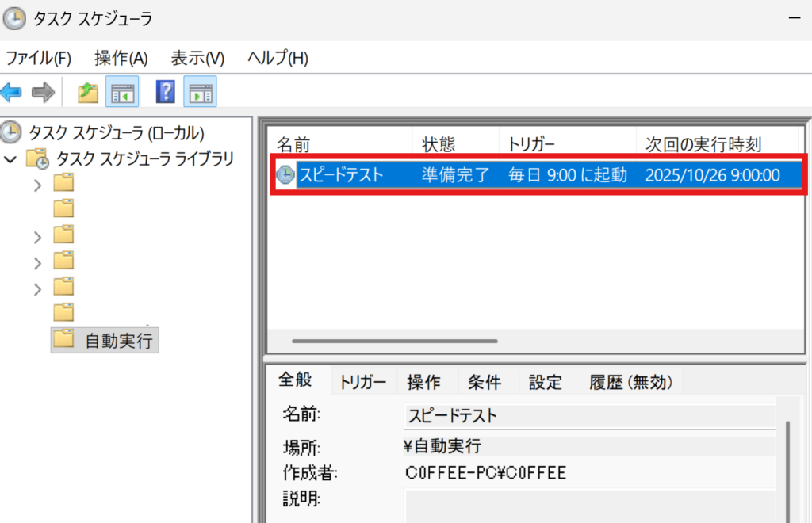
Task: Open the 履歴 (無効) tab
Action: 630,383
